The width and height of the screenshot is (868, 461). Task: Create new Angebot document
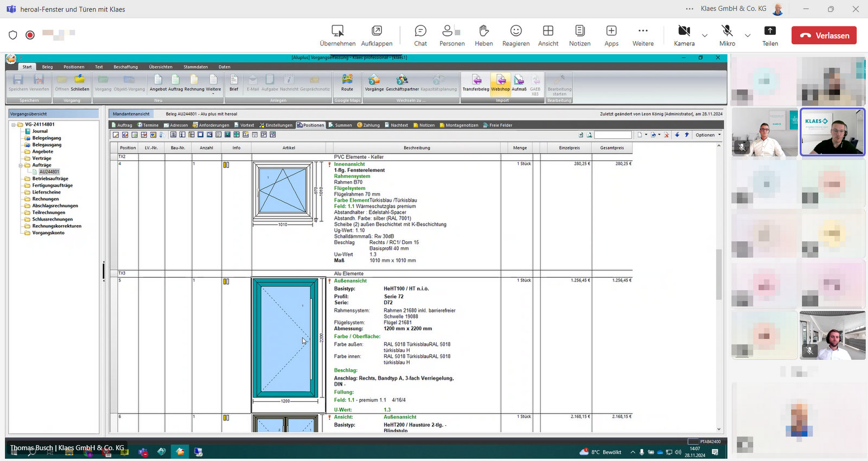pos(158,83)
